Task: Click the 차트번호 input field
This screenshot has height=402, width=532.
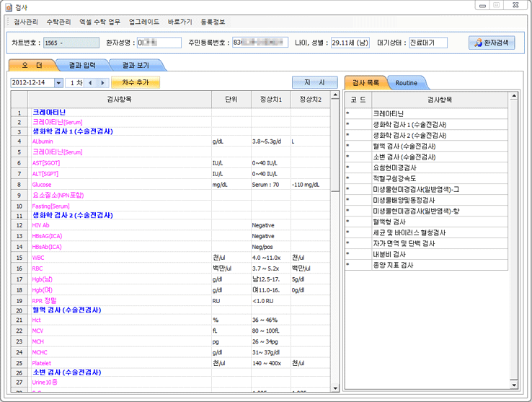Action: (70, 43)
